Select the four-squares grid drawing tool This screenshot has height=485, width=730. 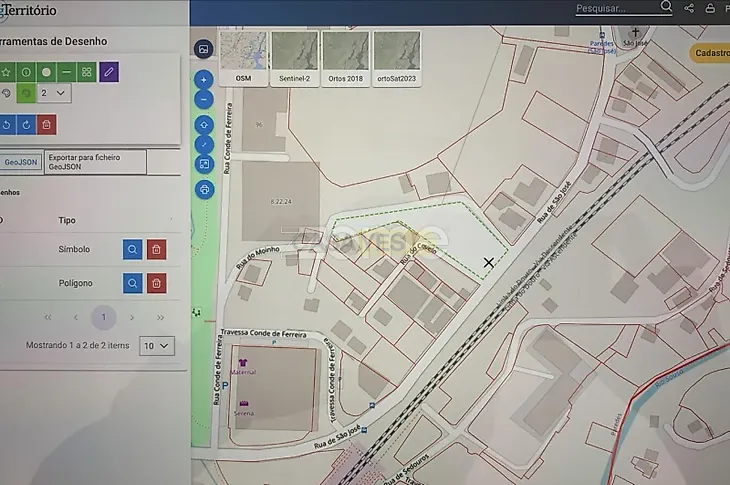click(87, 72)
